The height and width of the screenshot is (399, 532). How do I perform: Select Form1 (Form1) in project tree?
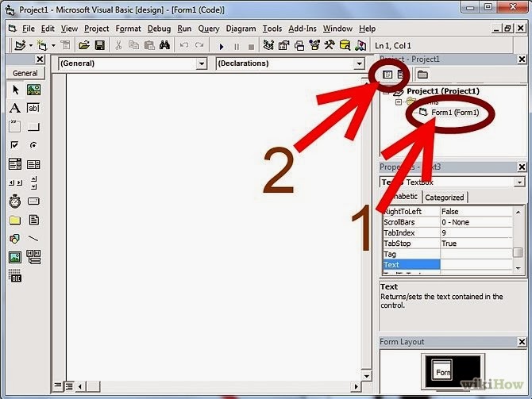455,112
